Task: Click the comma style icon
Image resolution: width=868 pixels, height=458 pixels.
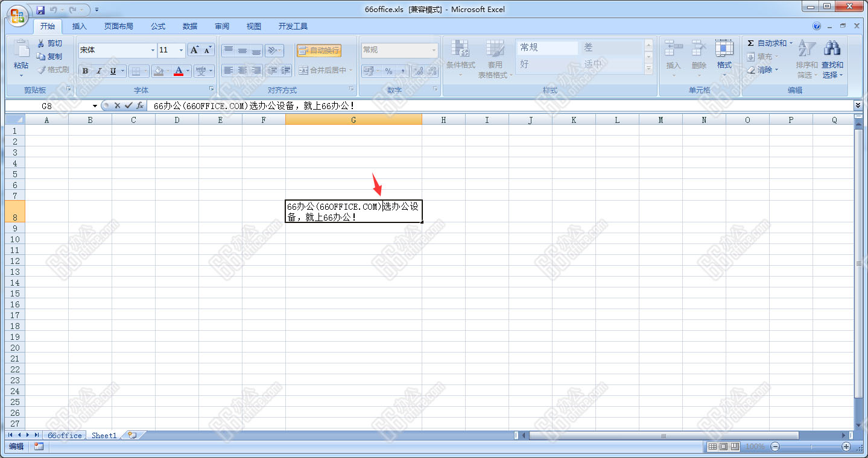Action: (403, 71)
